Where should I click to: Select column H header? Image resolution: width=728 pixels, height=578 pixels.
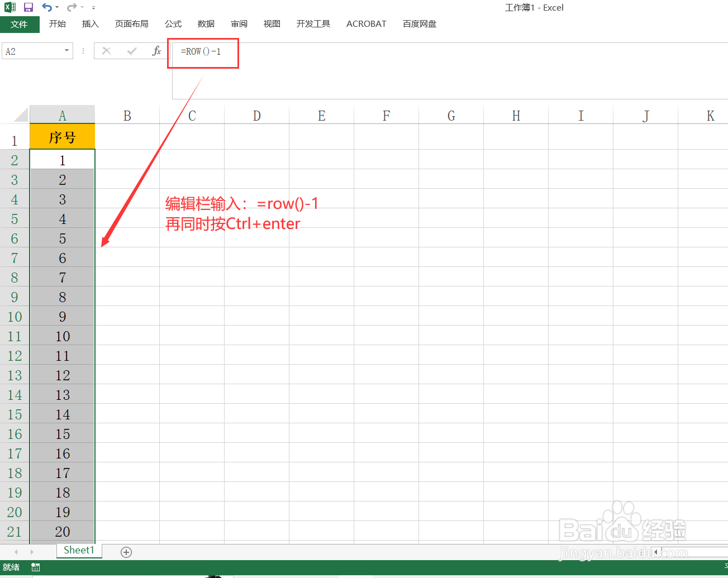coord(516,115)
